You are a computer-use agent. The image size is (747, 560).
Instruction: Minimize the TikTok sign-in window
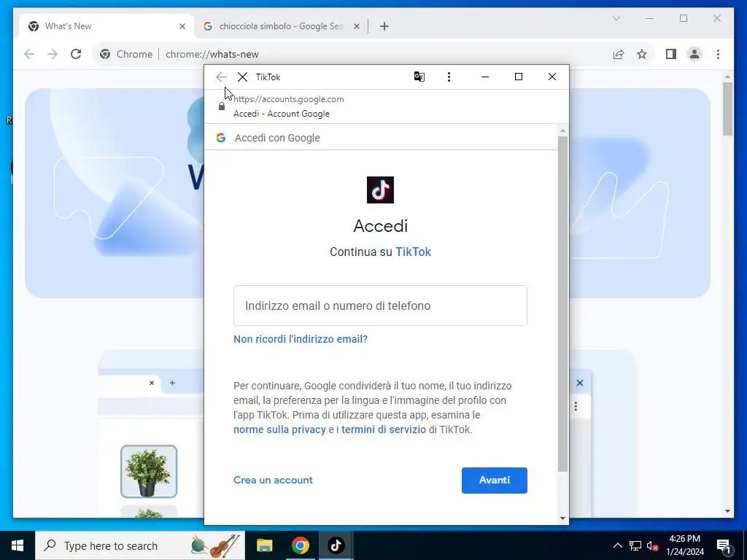click(x=485, y=77)
